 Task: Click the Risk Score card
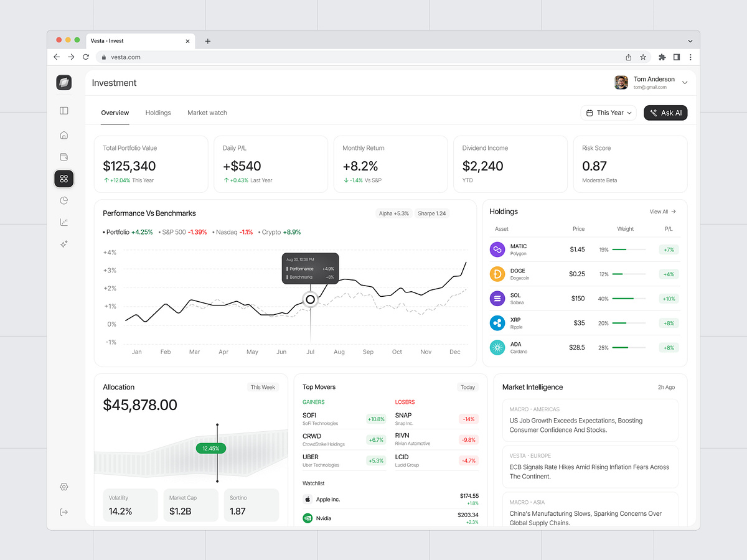point(630,164)
